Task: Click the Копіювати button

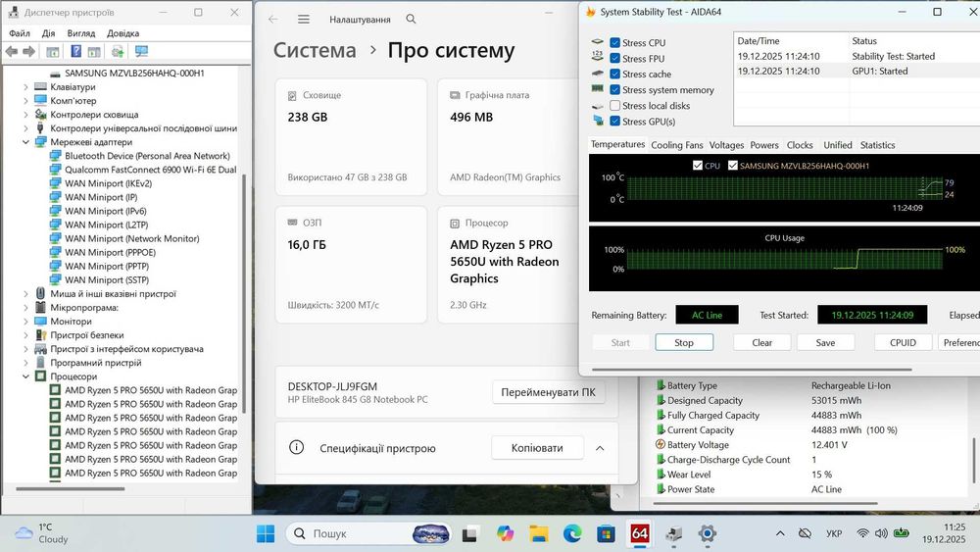Action: click(x=537, y=448)
